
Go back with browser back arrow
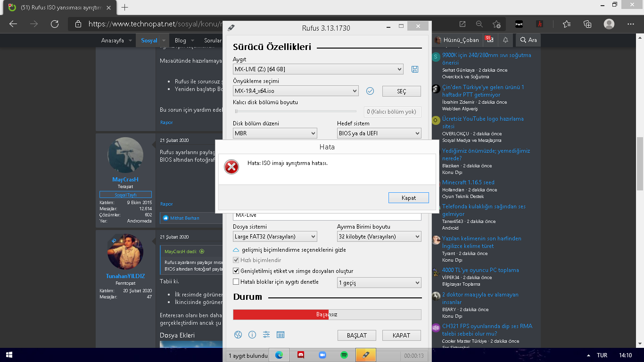point(13,24)
